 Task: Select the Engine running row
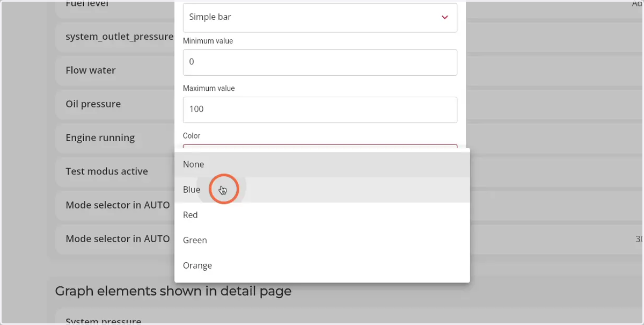[x=115, y=138]
